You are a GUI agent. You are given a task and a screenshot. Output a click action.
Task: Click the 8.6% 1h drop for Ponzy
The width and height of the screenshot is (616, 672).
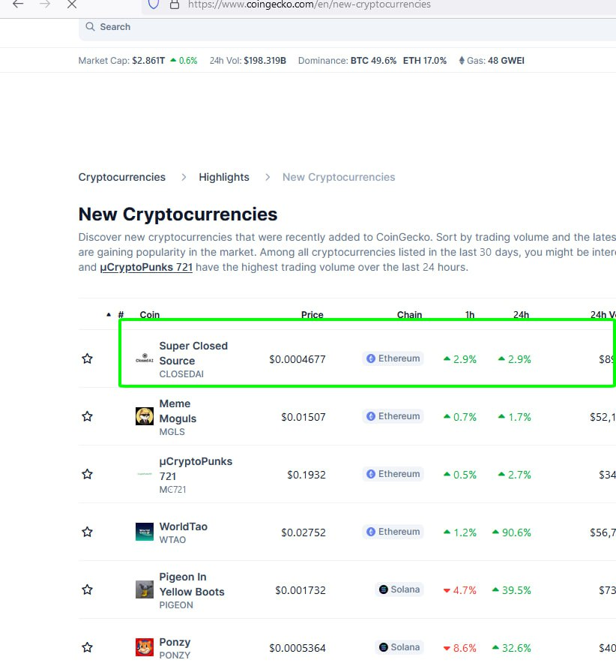coord(459,648)
